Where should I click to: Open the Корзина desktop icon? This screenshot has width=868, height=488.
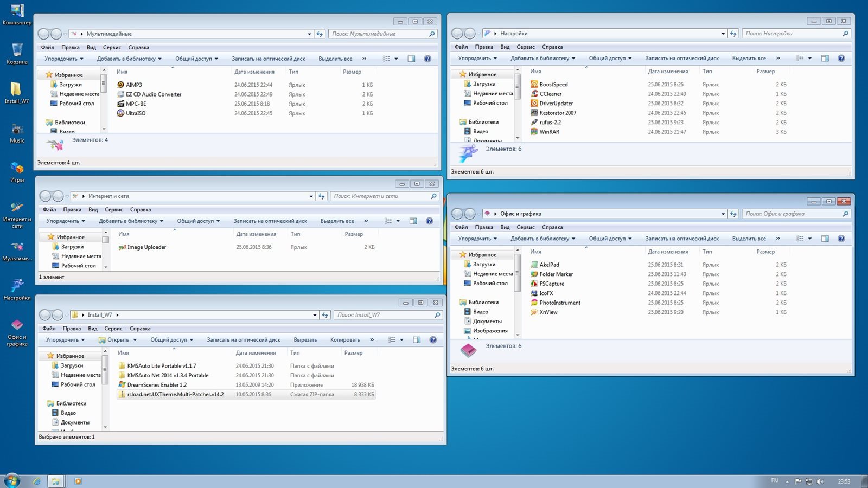(x=17, y=53)
